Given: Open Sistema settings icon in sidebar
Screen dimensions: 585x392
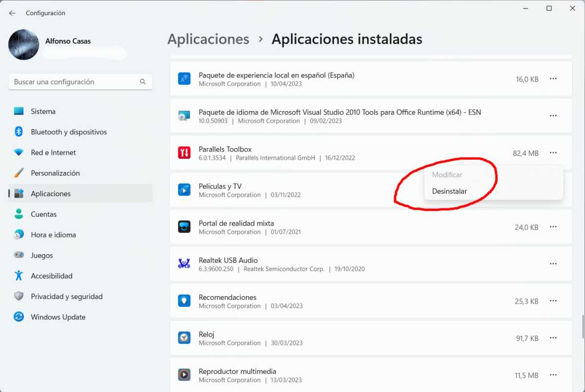Looking at the screenshot, I should coord(19,112).
